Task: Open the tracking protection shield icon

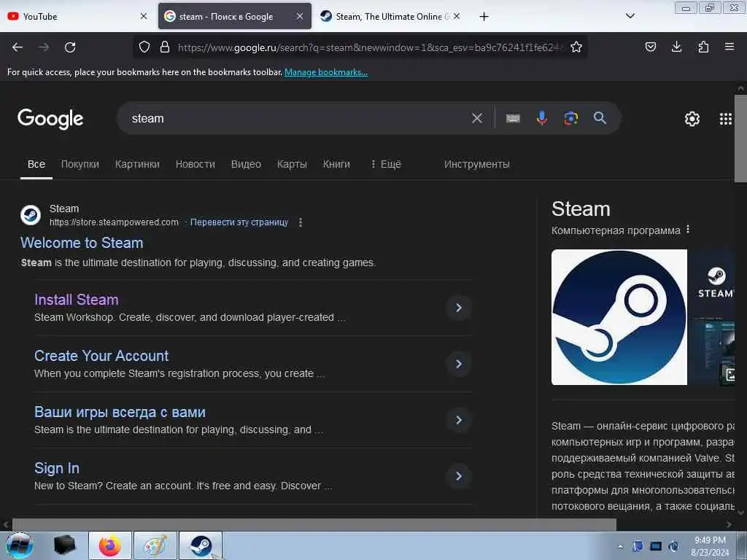Action: click(x=144, y=47)
